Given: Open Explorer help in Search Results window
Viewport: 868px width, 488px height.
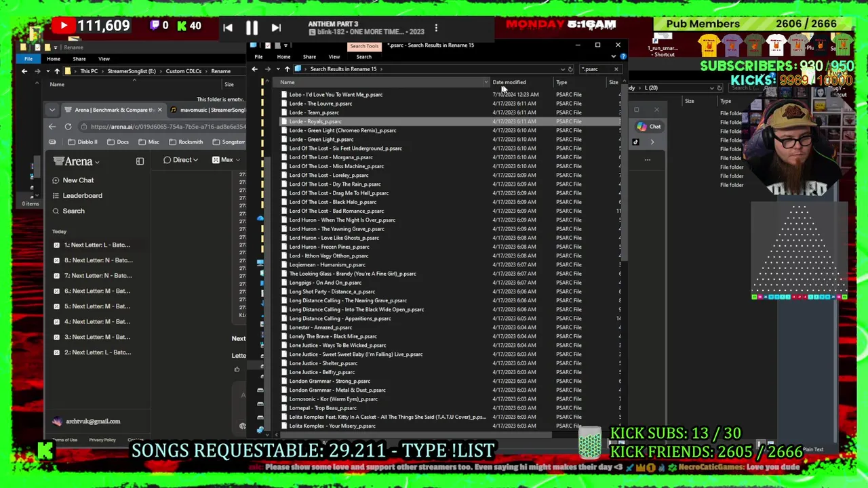Looking at the screenshot, I should pos(623,57).
